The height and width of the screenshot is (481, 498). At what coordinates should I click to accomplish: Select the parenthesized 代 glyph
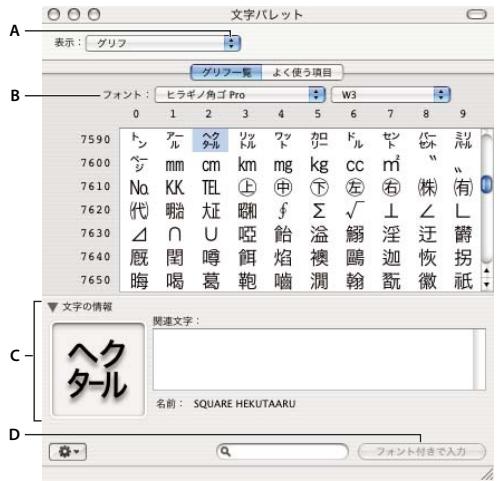tap(139, 211)
